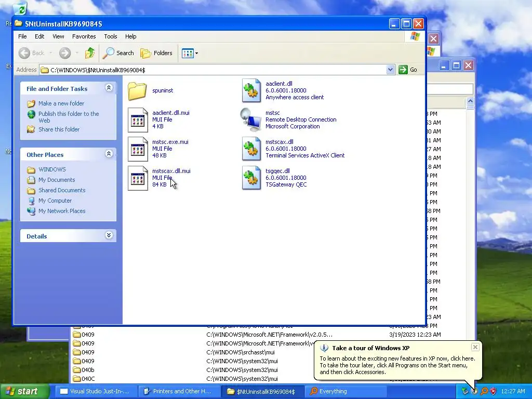Viewport: 532px width, 399px height.
Task: Open the Edit menu
Action: pyautogui.click(x=39, y=36)
